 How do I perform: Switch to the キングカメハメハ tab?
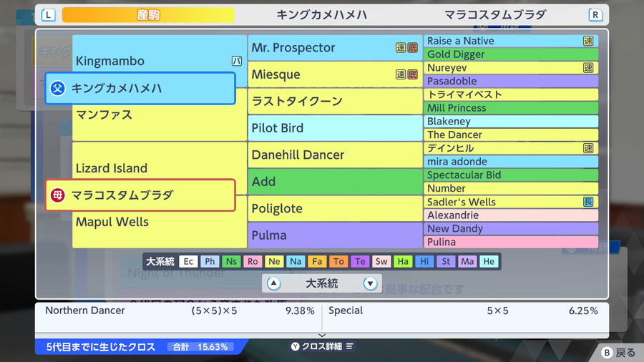pos(321,15)
